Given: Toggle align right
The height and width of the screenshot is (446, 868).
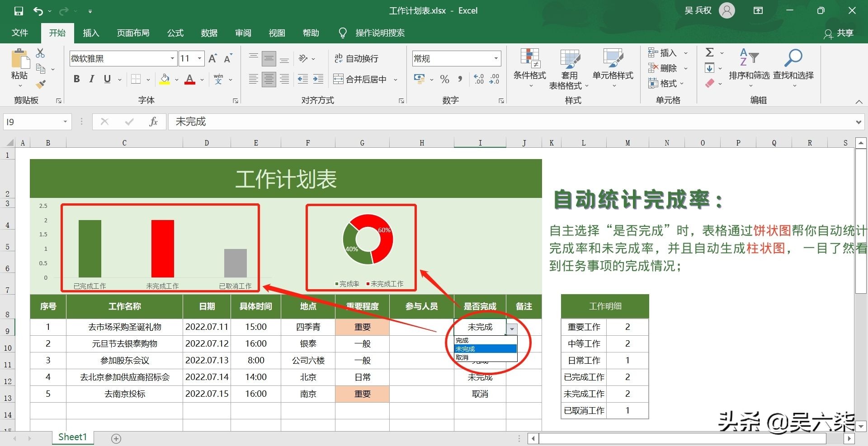Looking at the screenshot, I should tap(284, 80).
